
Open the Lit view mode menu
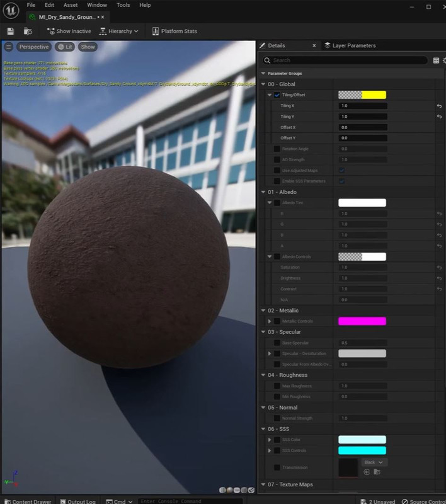click(65, 47)
